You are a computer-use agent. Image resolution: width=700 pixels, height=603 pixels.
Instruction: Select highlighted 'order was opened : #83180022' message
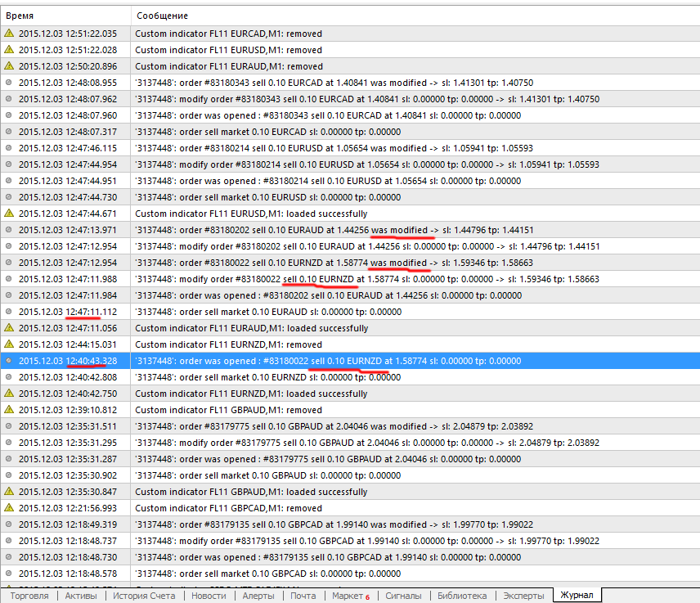pos(328,361)
